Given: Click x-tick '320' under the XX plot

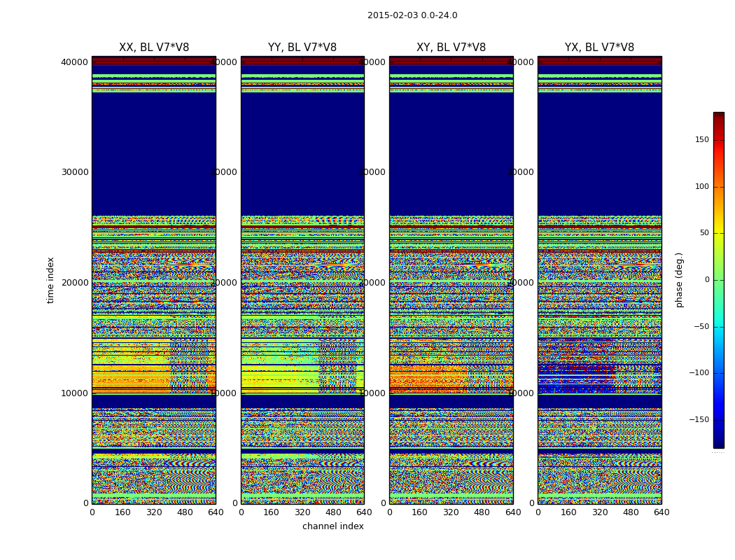Looking at the screenshot, I should point(154,512).
